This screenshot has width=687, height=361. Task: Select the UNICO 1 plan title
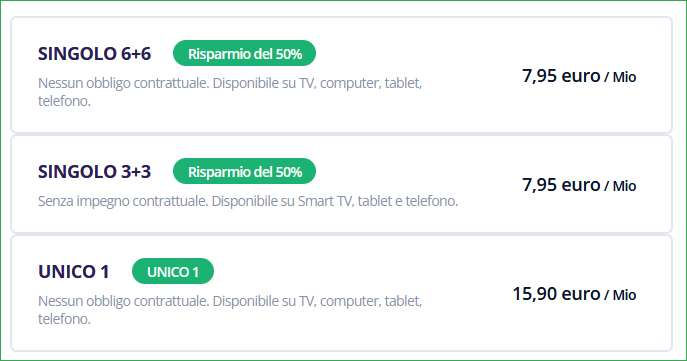(x=74, y=272)
